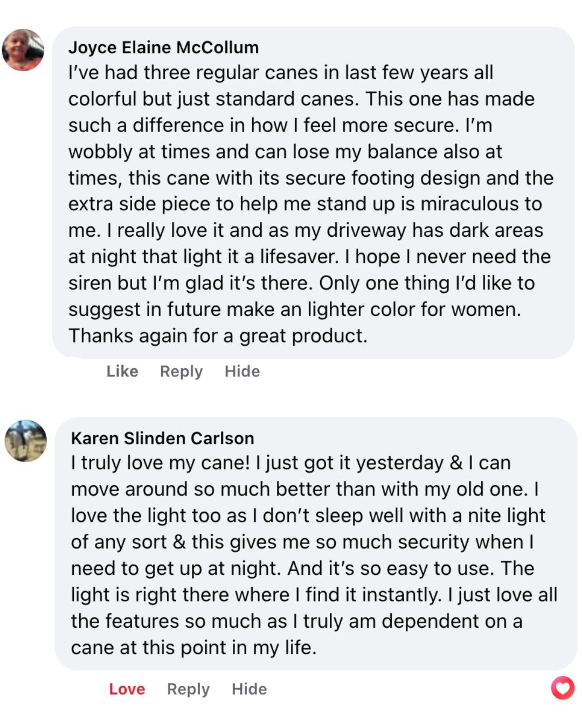This screenshot has height=728, width=582.
Task: Click the line "cane at this point in my life."
Action: [x=193, y=647]
